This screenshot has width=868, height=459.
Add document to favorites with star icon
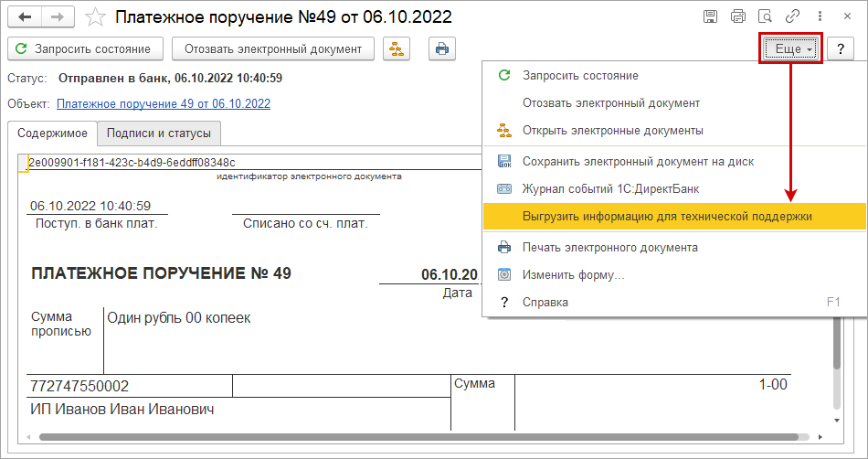pyautogui.click(x=94, y=17)
